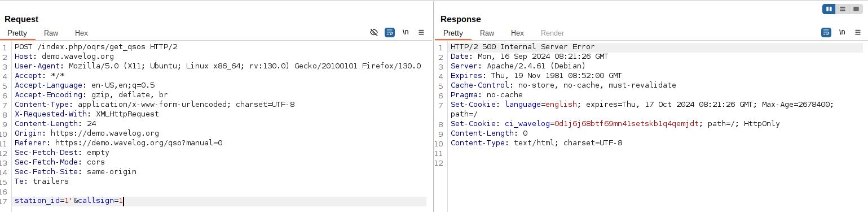
Task: Click the station_id=1'&callsign=1 body line
Action: [69, 201]
